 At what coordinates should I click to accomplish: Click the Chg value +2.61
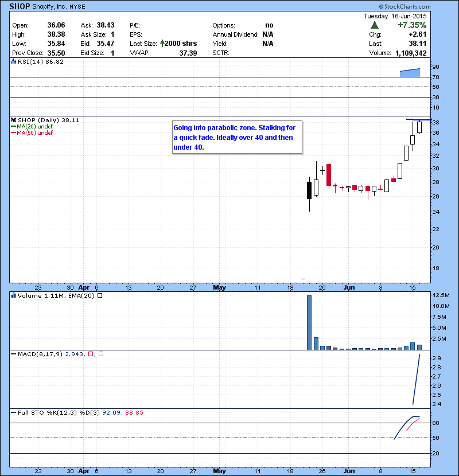(x=418, y=34)
